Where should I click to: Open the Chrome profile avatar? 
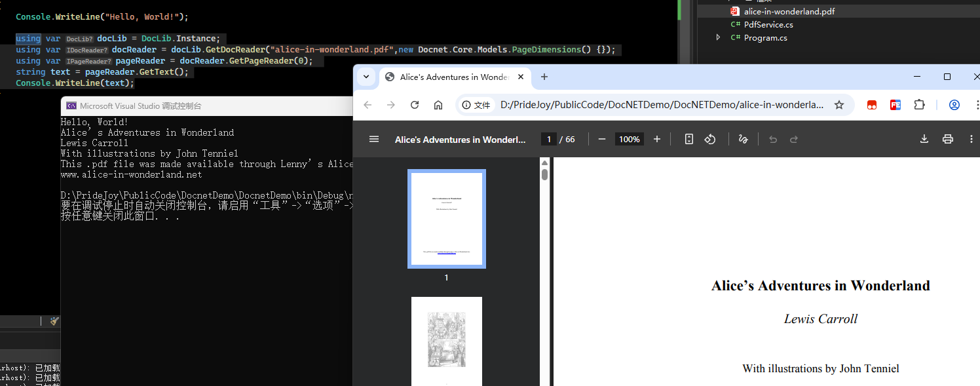[954, 104]
